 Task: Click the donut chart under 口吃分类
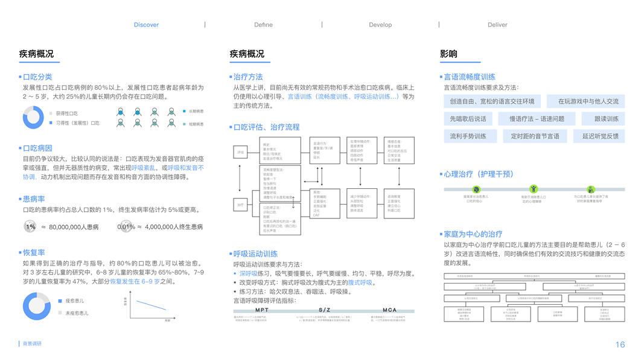pyautogui.click(x=33, y=118)
